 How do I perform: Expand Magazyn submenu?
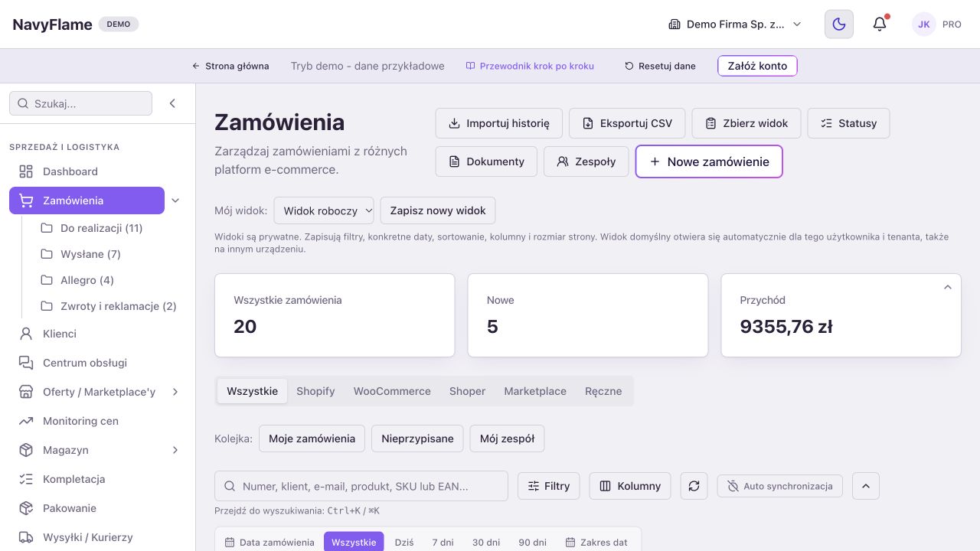click(175, 450)
